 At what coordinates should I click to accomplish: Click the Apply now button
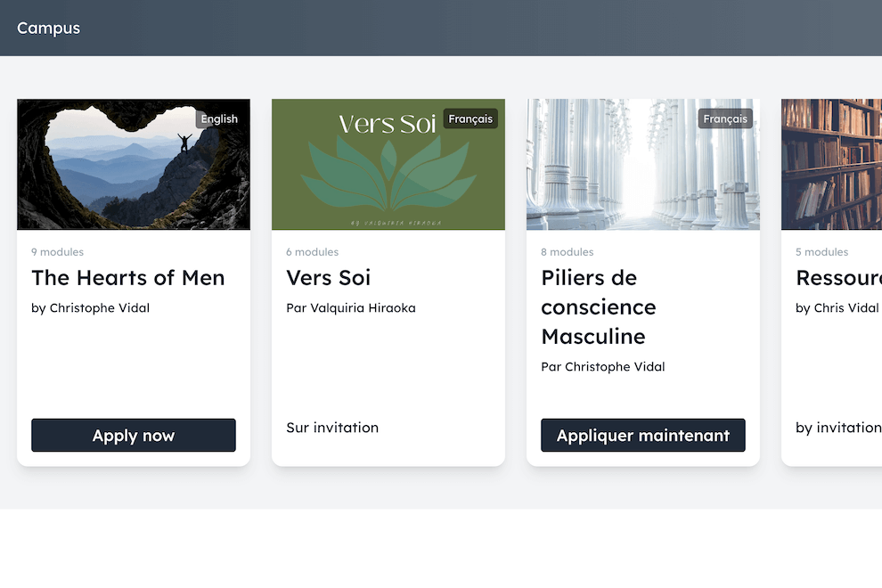(134, 435)
